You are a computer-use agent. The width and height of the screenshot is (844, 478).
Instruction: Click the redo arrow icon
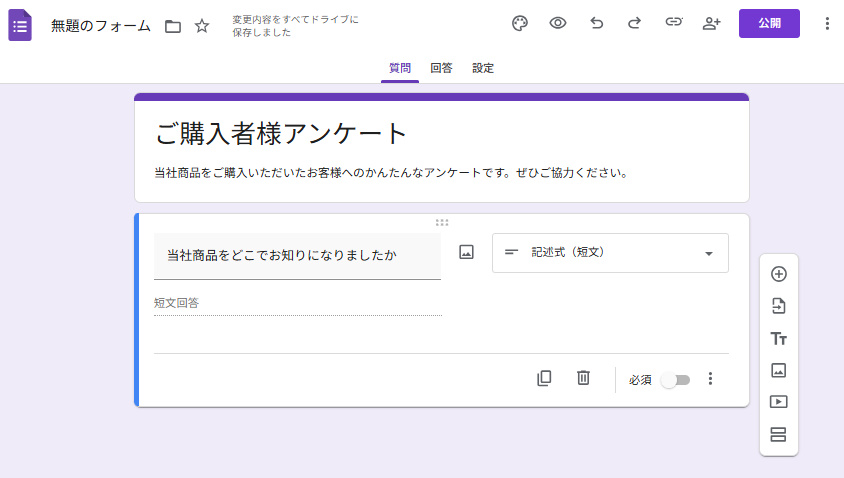tap(634, 24)
